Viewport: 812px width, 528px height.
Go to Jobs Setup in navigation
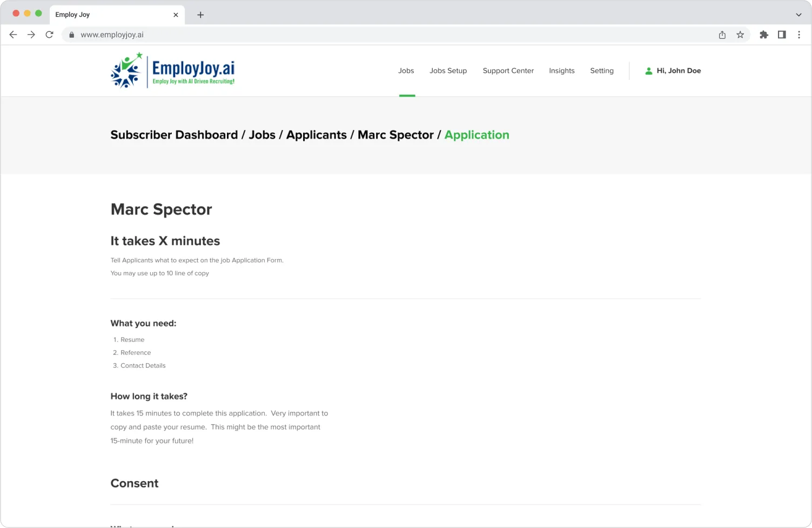(x=448, y=71)
